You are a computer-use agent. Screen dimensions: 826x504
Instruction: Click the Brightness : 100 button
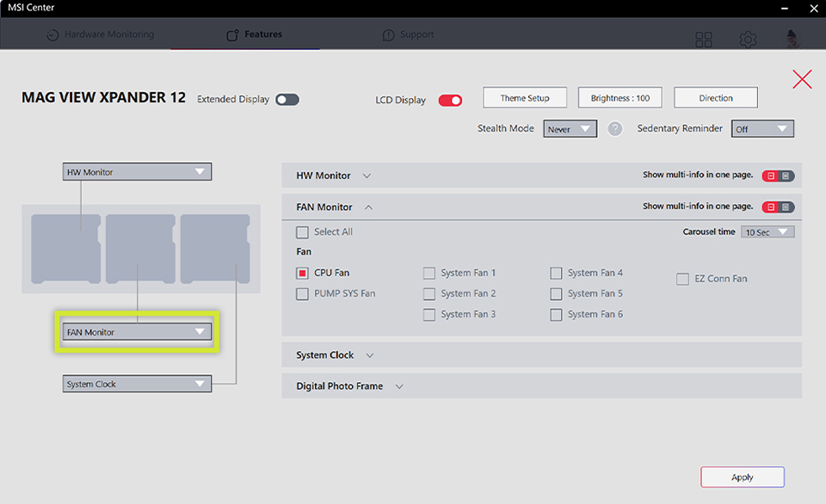[x=620, y=98]
